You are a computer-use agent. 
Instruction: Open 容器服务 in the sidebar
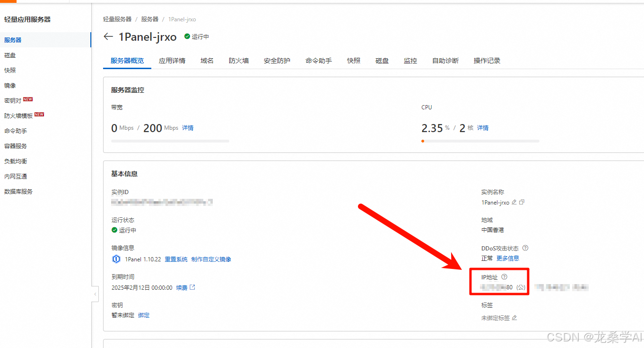point(16,146)
